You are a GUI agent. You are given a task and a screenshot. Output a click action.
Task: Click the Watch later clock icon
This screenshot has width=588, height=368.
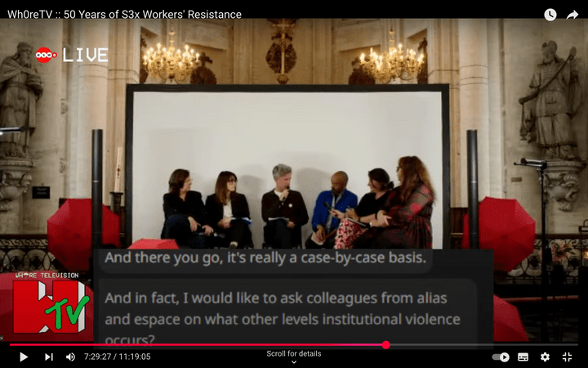tap(550, 15)
